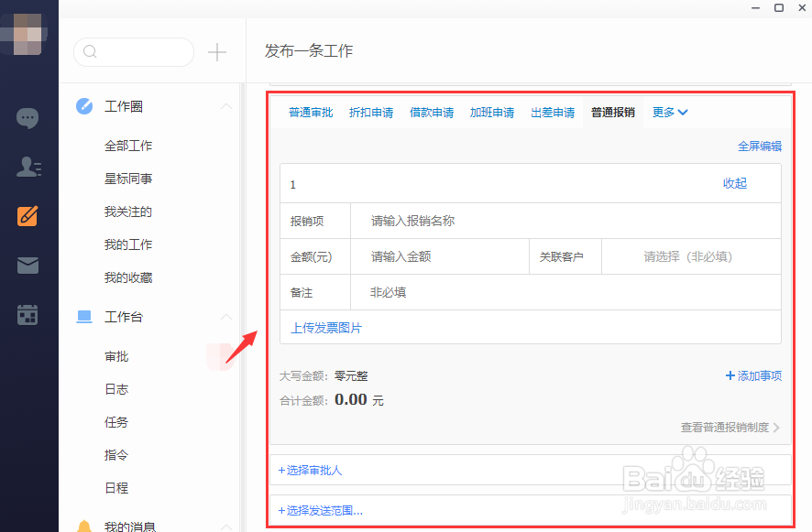Collapse the 工作圈 section
Viewport: 812px width, 532px height.
pos(226,106)
